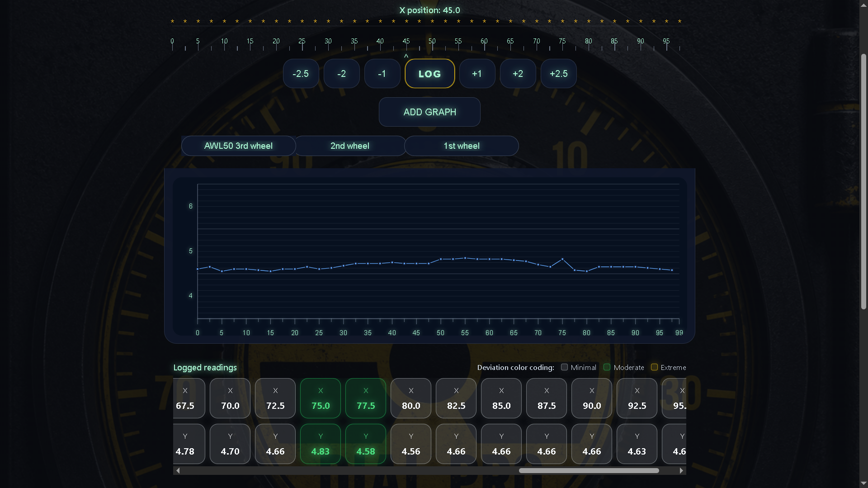Select the X 90.0 reading card

592,398
